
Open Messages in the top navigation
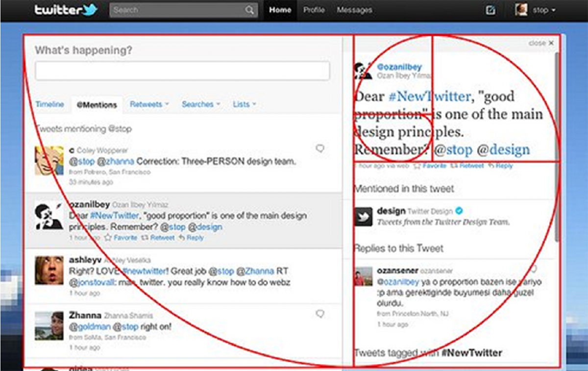click(x=354, y=10)
